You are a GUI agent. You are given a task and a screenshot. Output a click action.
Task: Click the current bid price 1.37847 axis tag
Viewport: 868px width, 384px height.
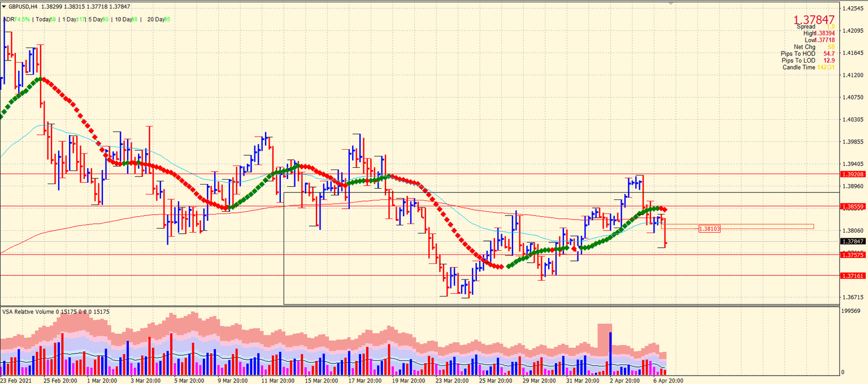tap(852, 242)
